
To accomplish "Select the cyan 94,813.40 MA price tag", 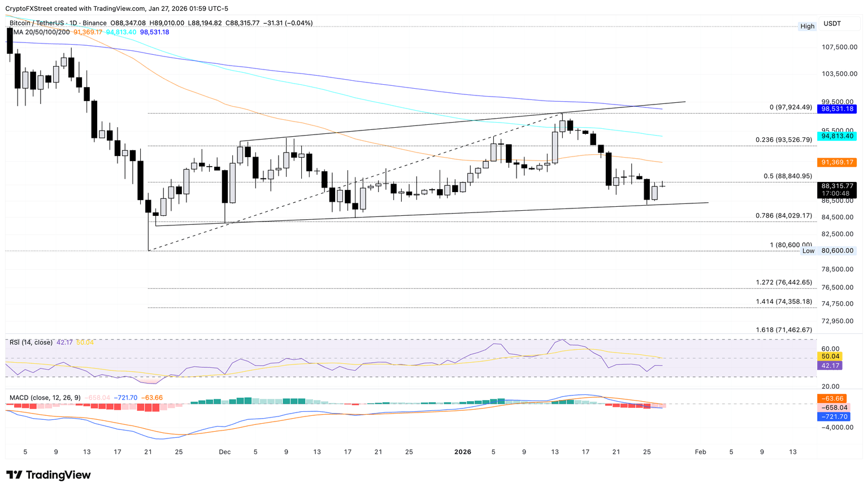I will tap(837, 136).
